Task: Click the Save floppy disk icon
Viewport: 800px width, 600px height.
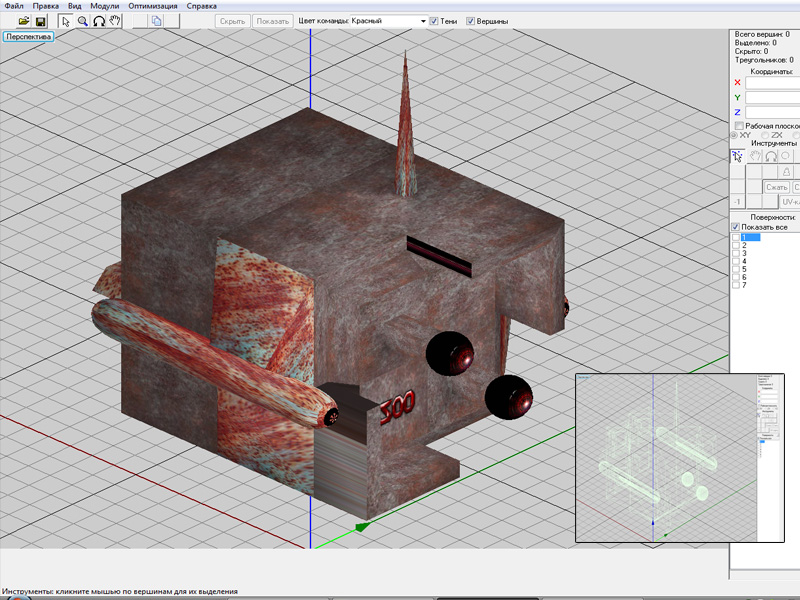Action: 40,21
